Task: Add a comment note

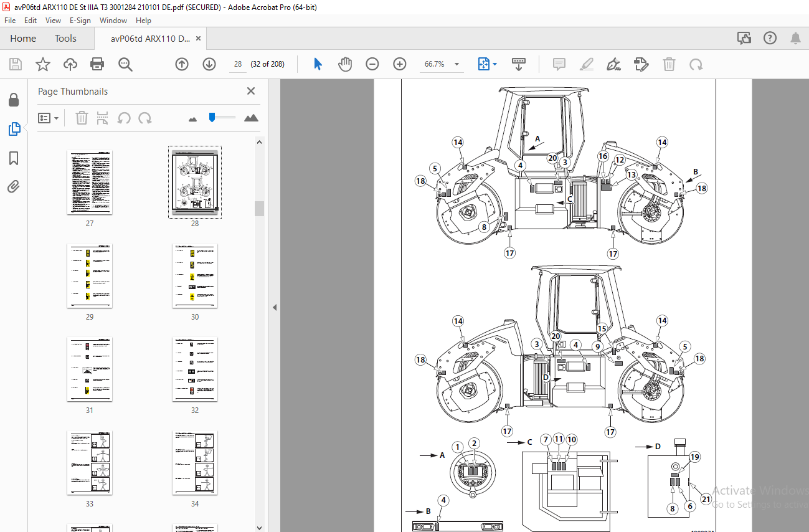Action: (559, 64)
